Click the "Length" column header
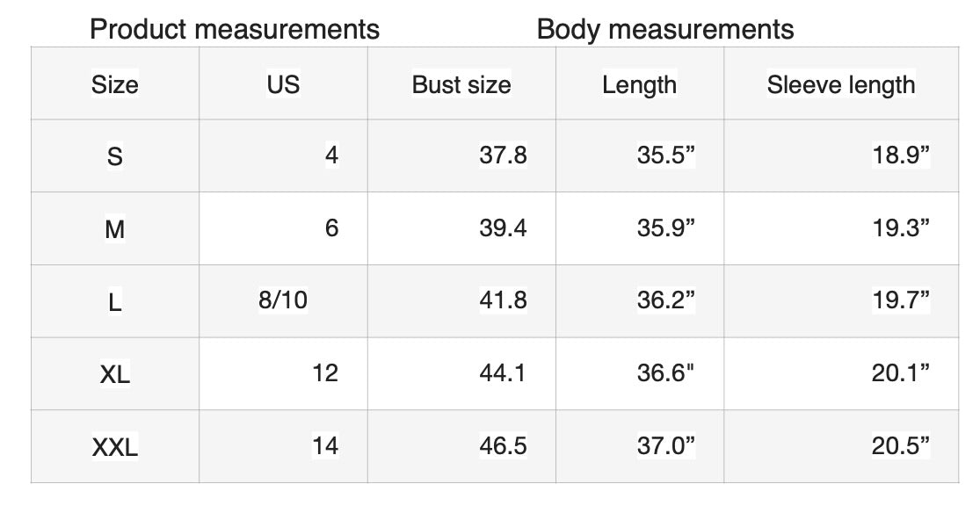 click(x=639, y=84)
